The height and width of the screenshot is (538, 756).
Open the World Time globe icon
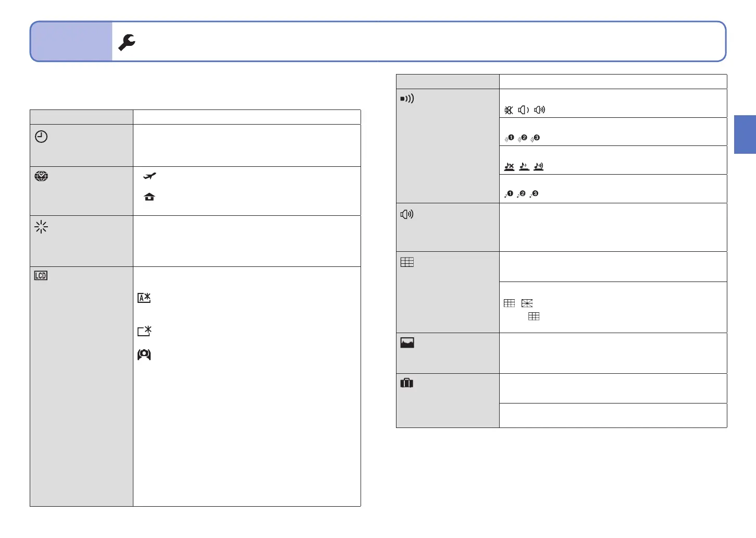pos(41,176)
